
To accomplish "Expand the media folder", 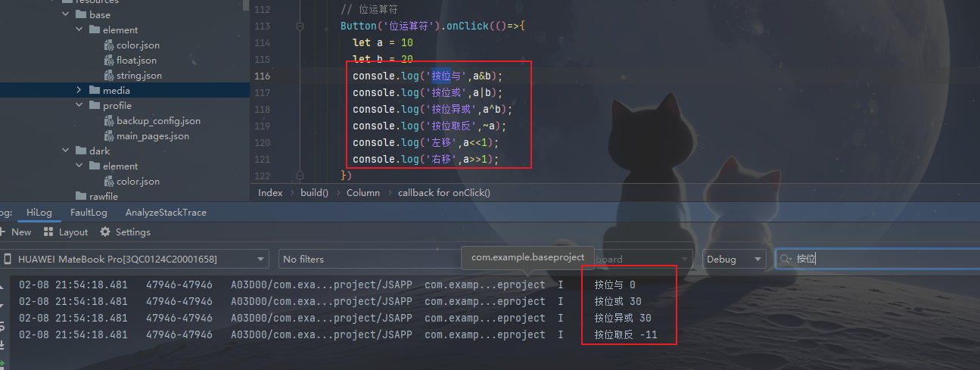I will click(79, 91).
